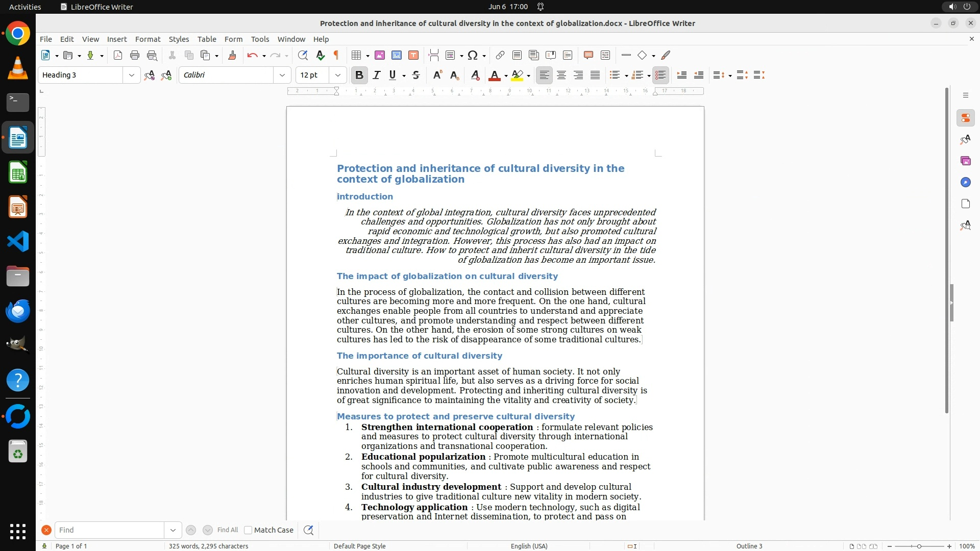Enable the Match Case checkbox
This screenshot has width=980, height=551.
pyautogui.click(x=248, y=530)
